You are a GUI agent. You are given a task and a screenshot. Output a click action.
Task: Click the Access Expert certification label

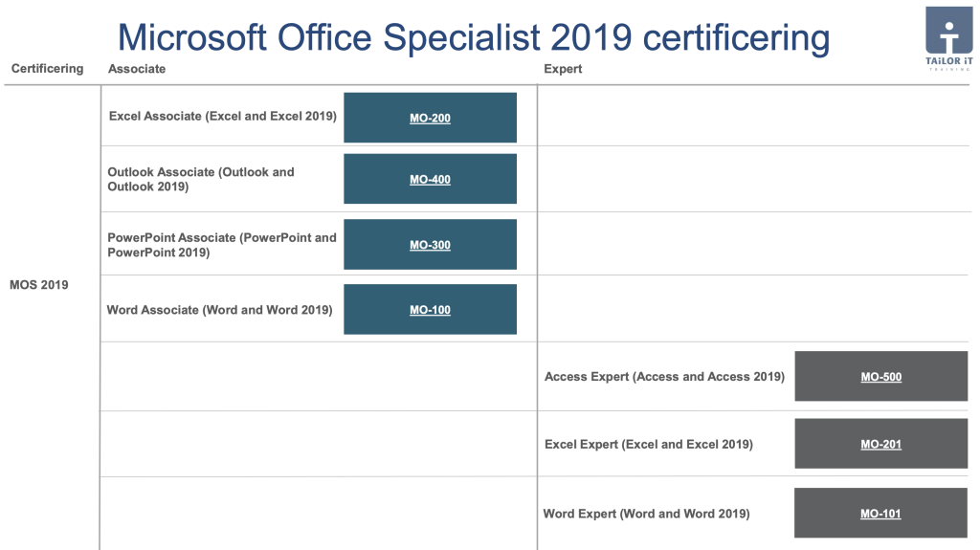point(664,377)
